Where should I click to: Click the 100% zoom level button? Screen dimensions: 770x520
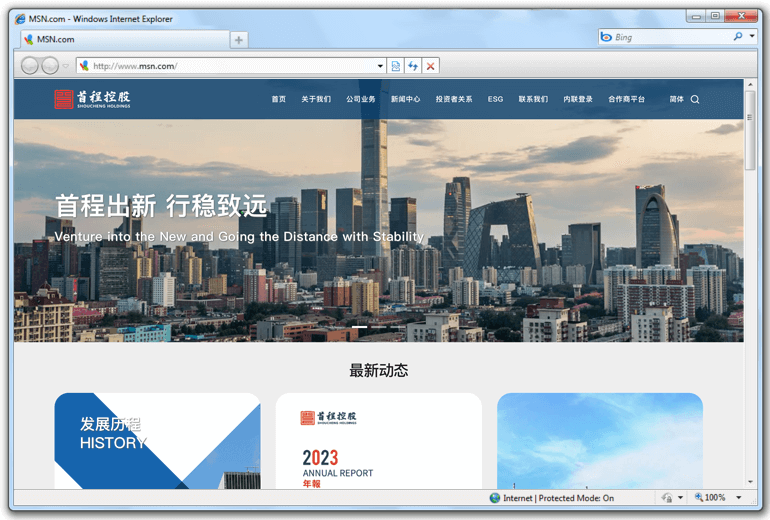click(710, 497)
